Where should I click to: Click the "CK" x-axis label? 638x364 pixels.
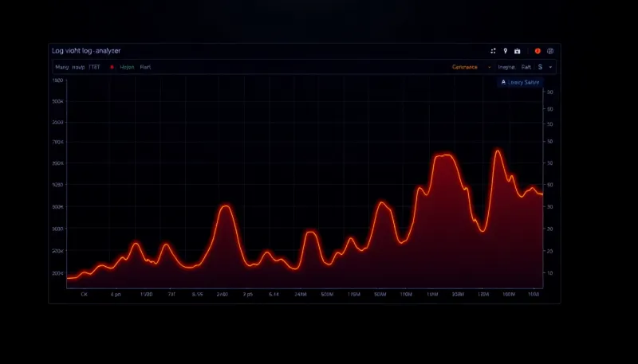point(85,294)
